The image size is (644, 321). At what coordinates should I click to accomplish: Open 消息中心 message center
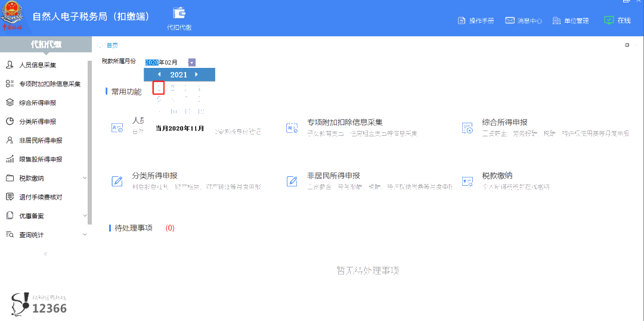[524, 20]
